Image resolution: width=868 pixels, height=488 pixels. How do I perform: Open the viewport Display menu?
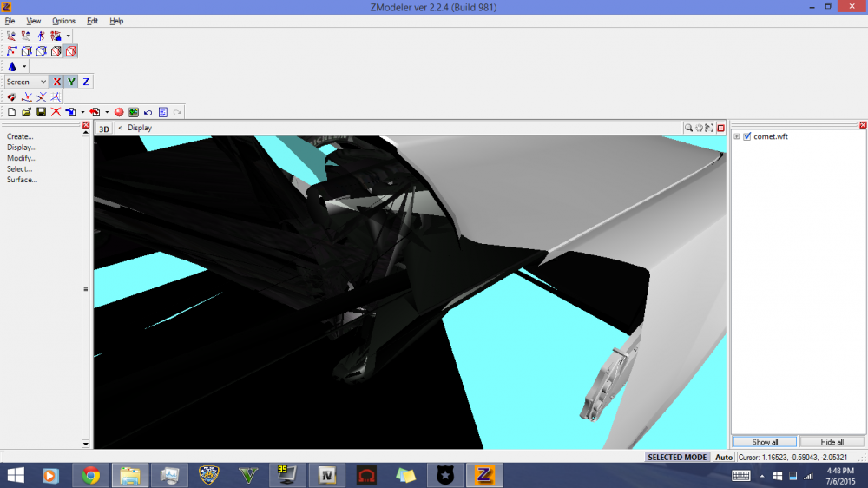[x=140, y=128]
